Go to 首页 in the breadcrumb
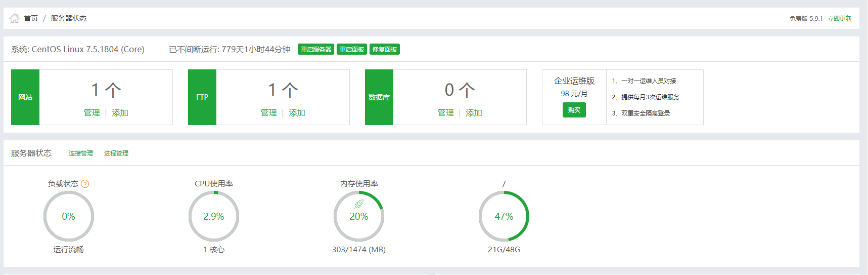 click(x=31, y=18)
